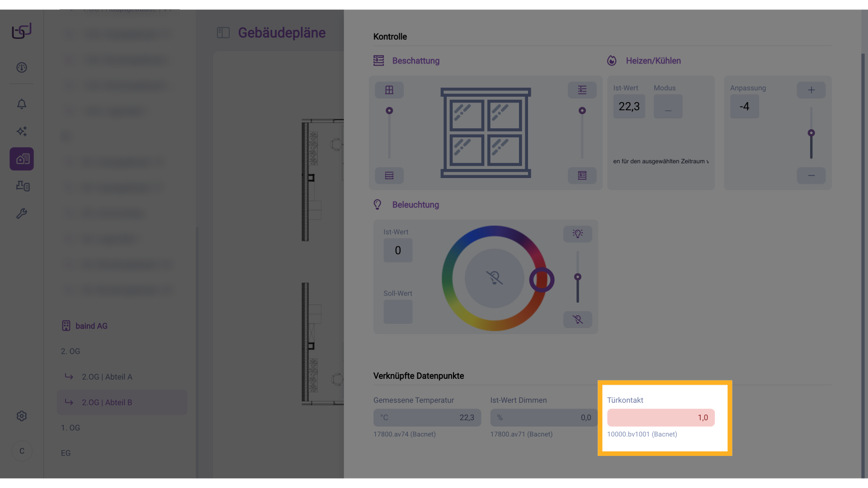The image size is (868, 488).
Task: Click the blinds fully closed icon
Action: [x=389, y=175]
